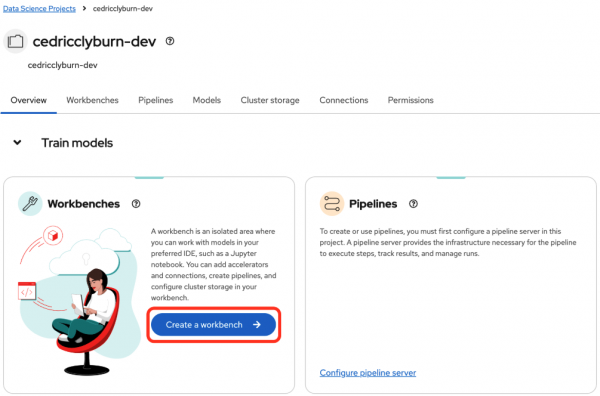Screen dimensions: 600x396
Task: Click the arrow icon in Create a workbench
Action: (257, 325)
